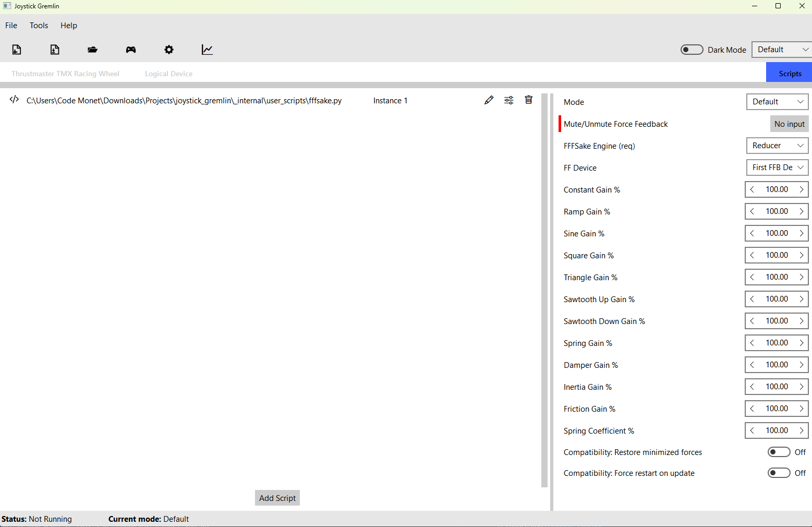This screenshot has width=812, height=527.
Task: Edit the fffsake.py script with the pencil icon
Action: coord(489,100)
